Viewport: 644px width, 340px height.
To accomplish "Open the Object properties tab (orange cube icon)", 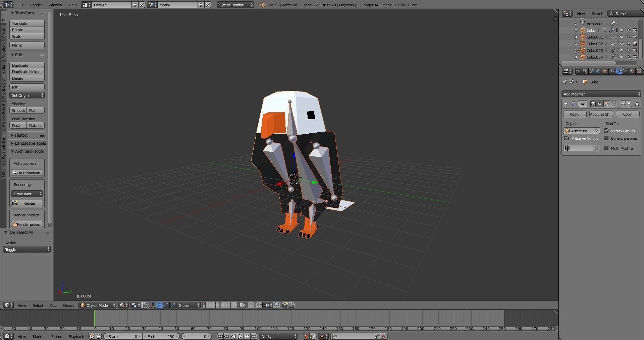I will click(605, 71).
